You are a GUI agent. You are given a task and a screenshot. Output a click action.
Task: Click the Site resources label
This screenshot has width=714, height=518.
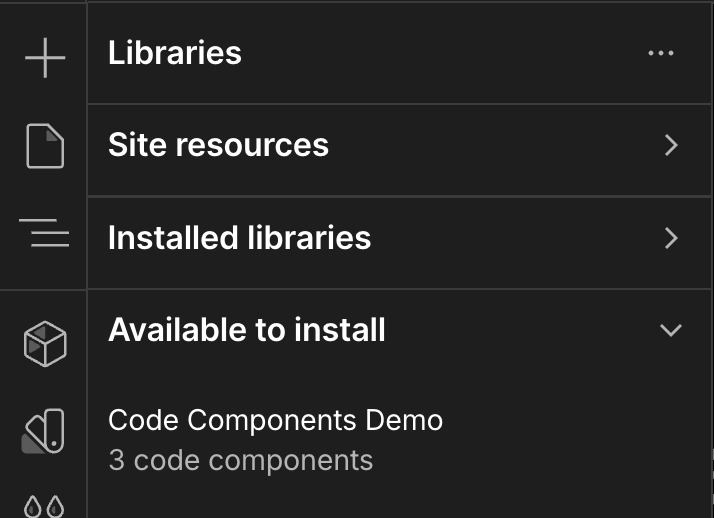(218, 145)
